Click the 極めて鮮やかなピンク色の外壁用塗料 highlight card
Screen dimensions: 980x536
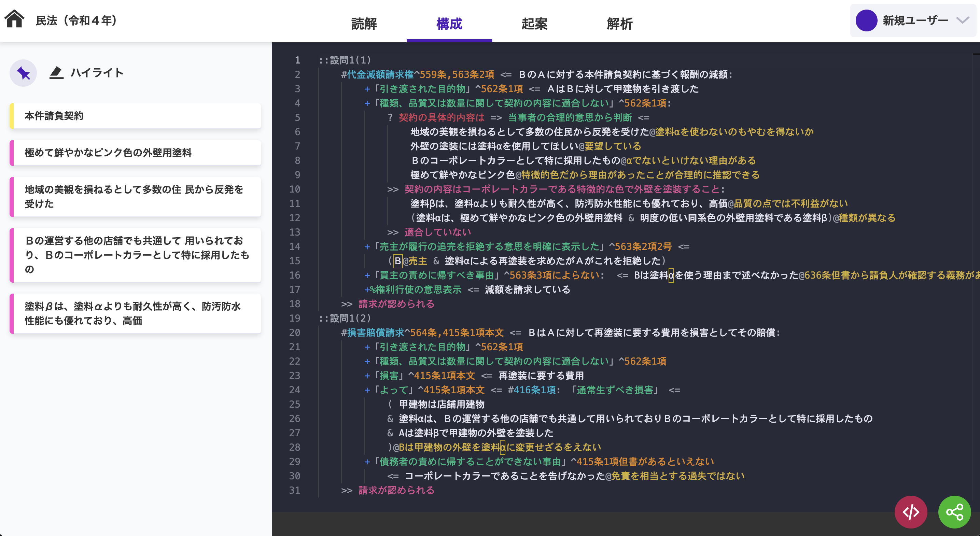coord(135,153)
